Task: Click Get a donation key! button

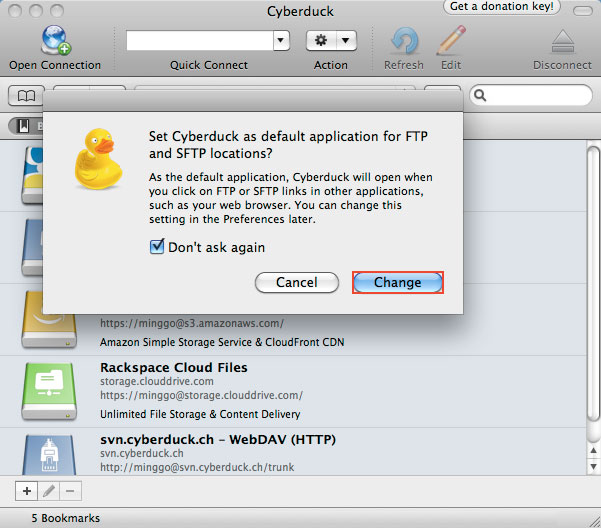Action: click(502, 7)
